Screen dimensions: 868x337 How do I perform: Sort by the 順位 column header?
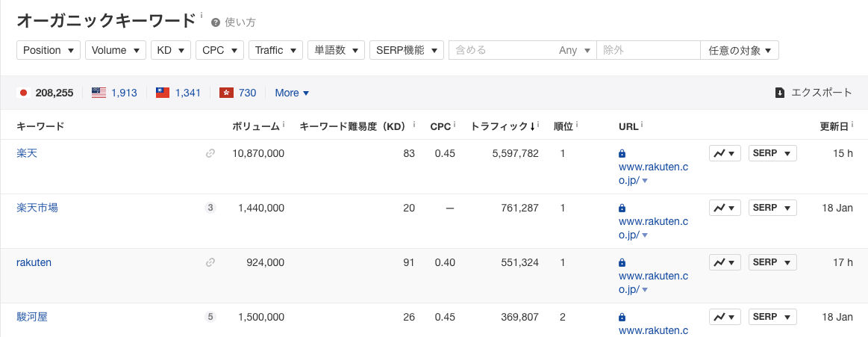point(563,126)
